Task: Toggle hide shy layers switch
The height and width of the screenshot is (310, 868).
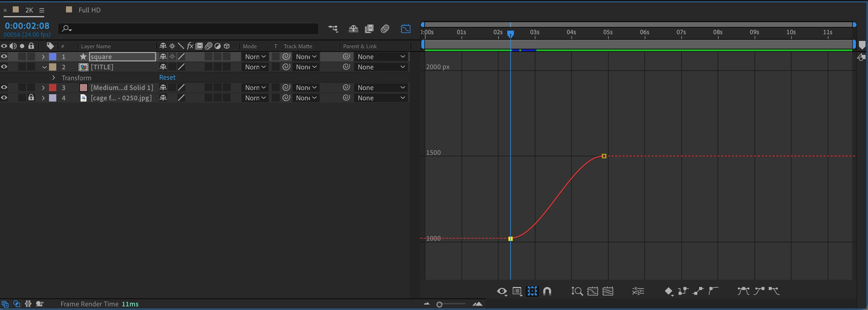Action: coord(353,29)
